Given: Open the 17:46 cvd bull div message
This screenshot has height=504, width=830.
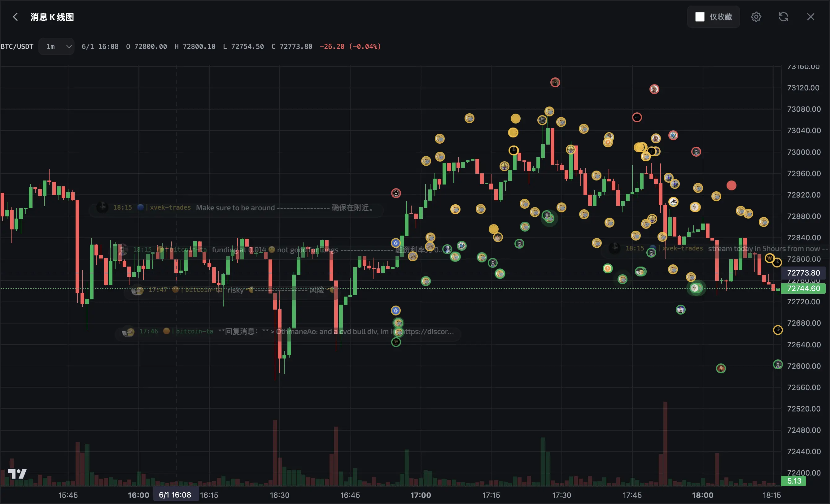Looking at the screenshot, I should [288, 332].
